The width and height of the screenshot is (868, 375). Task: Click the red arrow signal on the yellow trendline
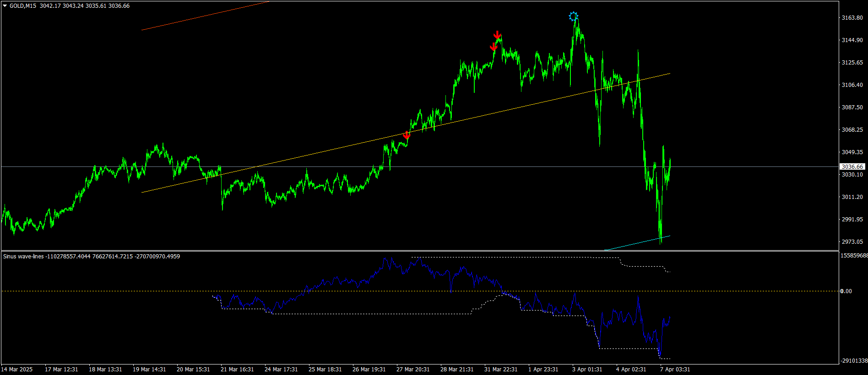pos(407,135)
